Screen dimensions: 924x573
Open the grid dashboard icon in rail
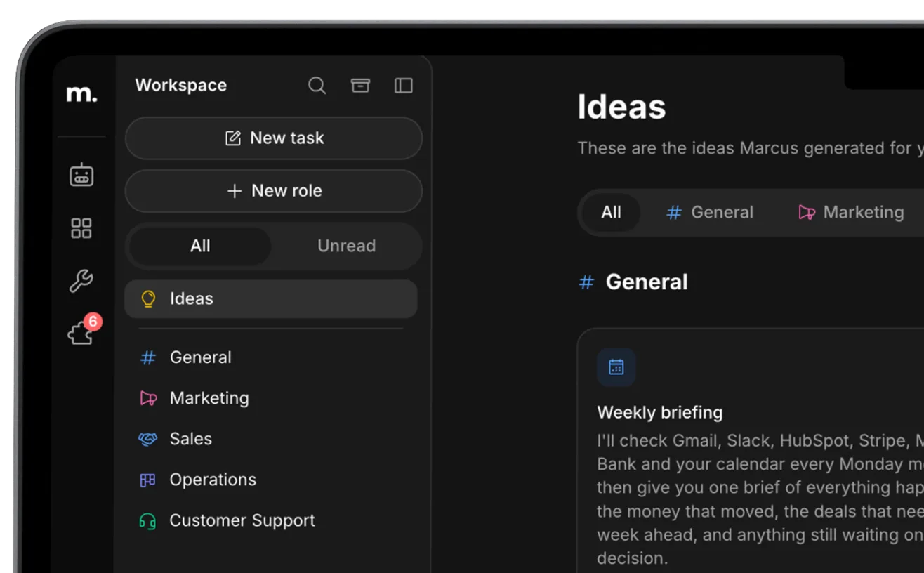click(x=81, y=228)
